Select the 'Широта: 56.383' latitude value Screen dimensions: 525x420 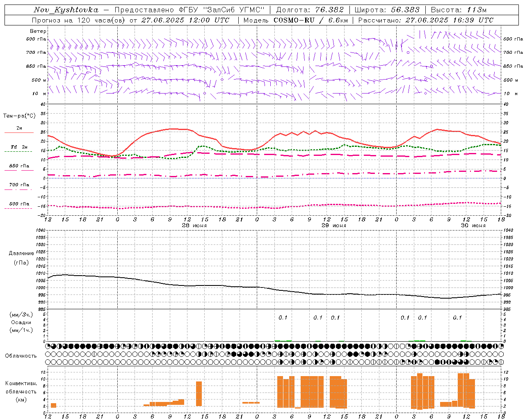pyautogui.click(x=387, y=10)
